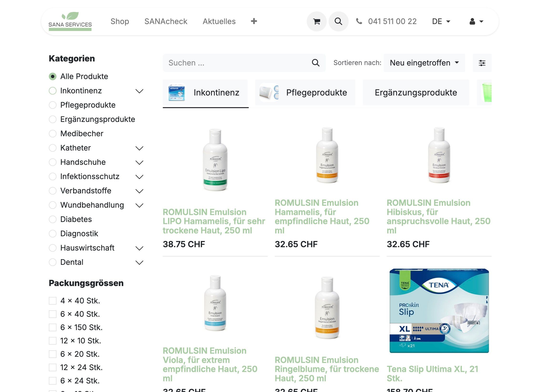The image size is (540, 392).
Task: Focus the Suchen search input field
Action: [x=238, y=63]
